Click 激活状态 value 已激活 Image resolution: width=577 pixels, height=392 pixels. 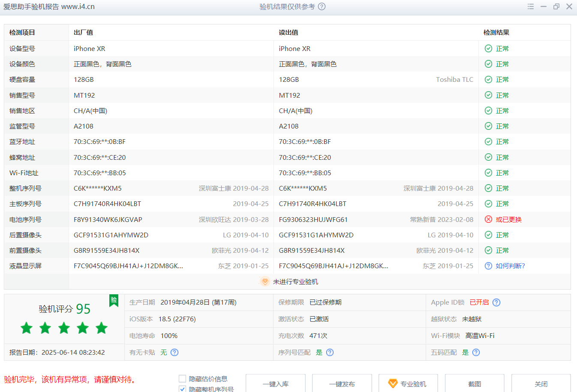click(x=319, y=319)
